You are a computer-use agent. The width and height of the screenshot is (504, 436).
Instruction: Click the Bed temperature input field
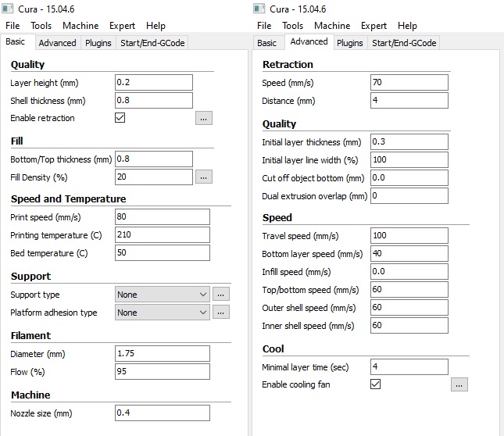tap(163, 253)
